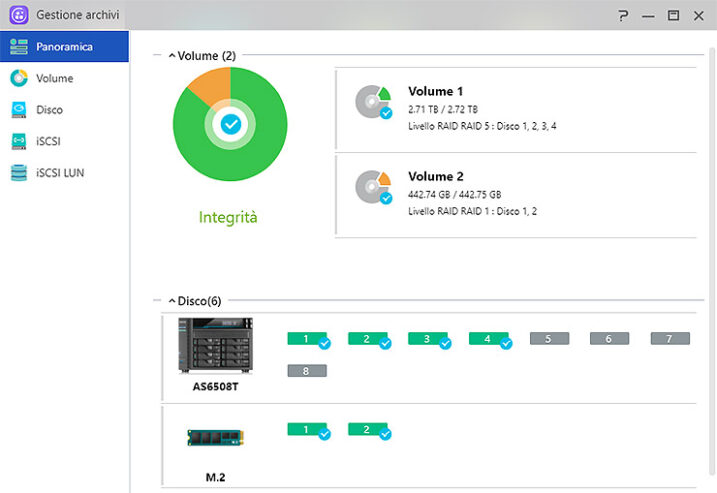Click the Volume 2 pie icon
Screen dimensions: 717x493
372,187
